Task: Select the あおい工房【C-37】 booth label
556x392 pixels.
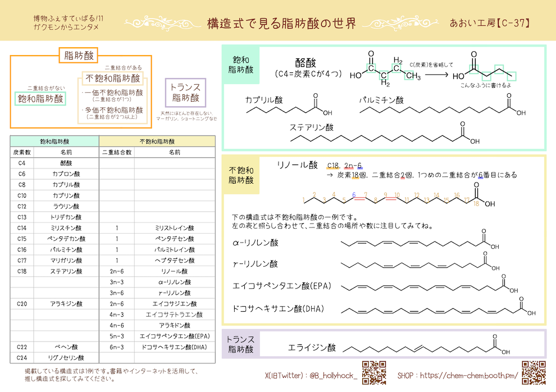Action: coord(490,23)
